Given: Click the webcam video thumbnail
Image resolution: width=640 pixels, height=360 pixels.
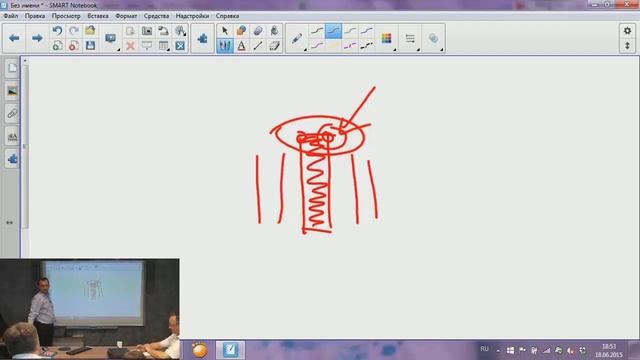Looking at the screenshot, I should pyautogui.click(x=90, y=309).
